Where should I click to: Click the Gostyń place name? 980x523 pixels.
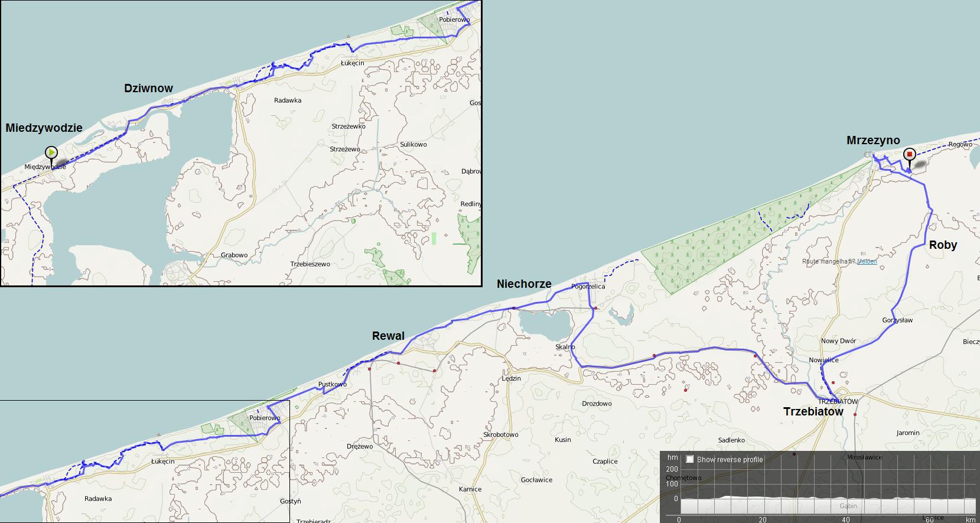pyautogui.click(x=290, y=501)
